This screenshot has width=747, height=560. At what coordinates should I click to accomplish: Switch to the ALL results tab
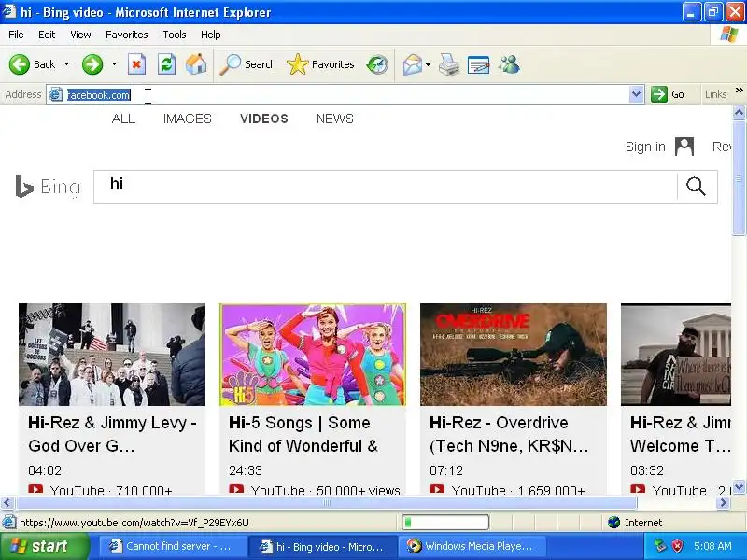point(123,119)
